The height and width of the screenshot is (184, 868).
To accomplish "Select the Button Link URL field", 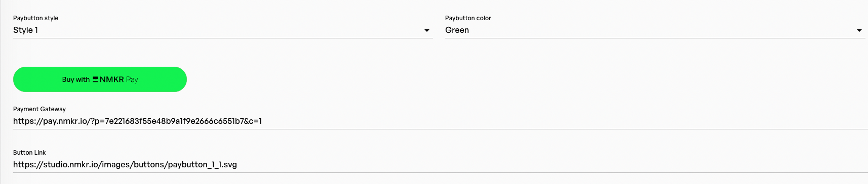I will tap(440, 165).
